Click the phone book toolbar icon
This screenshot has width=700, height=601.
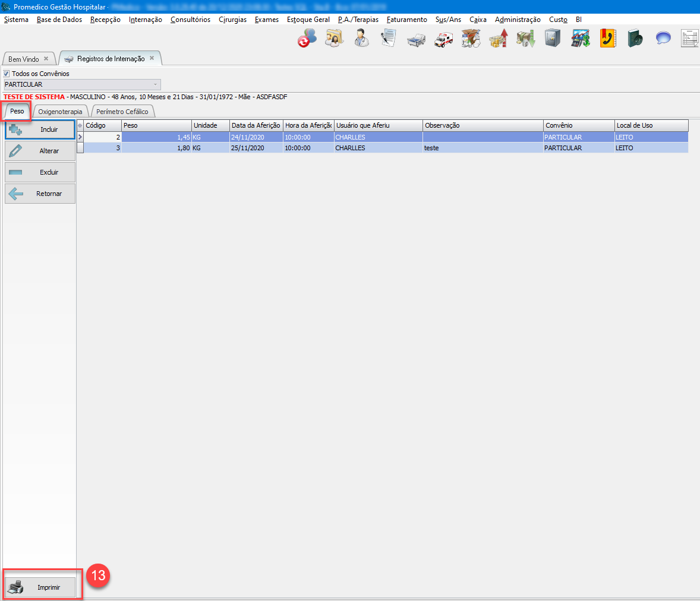(x=607, y=39)
